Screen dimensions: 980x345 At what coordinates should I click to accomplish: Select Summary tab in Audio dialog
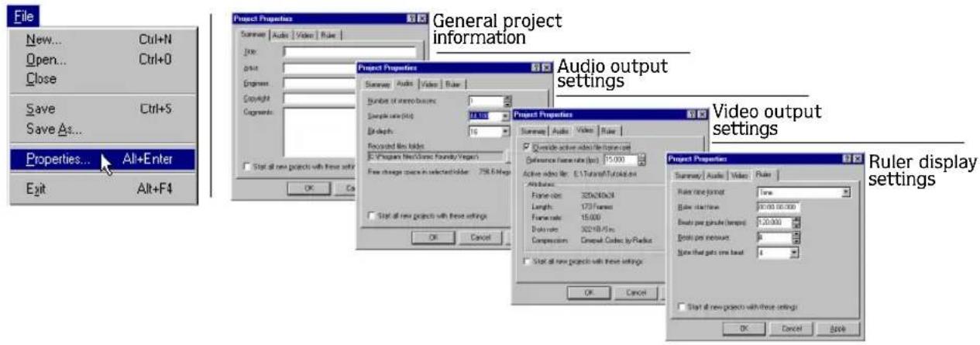(377, 83)
